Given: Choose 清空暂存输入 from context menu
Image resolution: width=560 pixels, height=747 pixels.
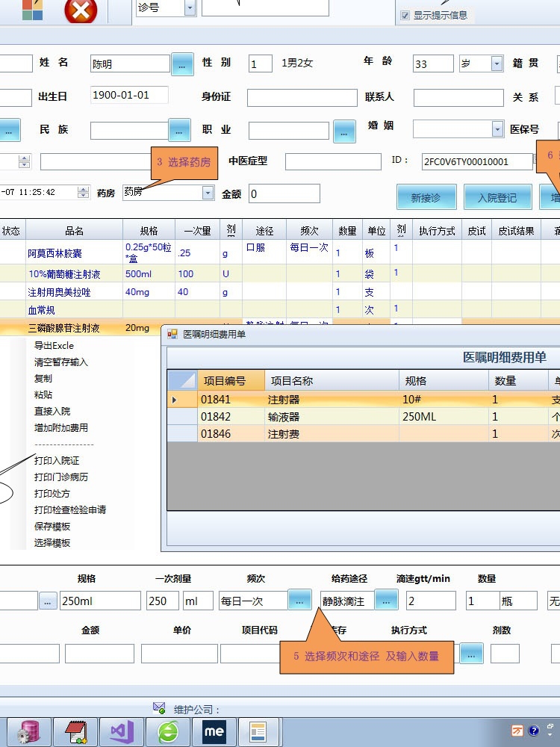Looking at the screenshot, I should (x=61, y=362).
